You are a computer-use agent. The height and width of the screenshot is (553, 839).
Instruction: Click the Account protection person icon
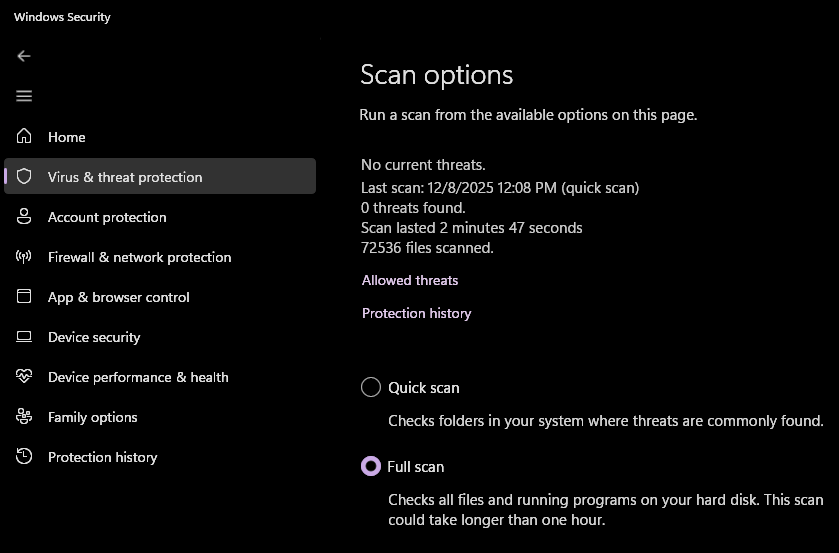tap(25, 217)
